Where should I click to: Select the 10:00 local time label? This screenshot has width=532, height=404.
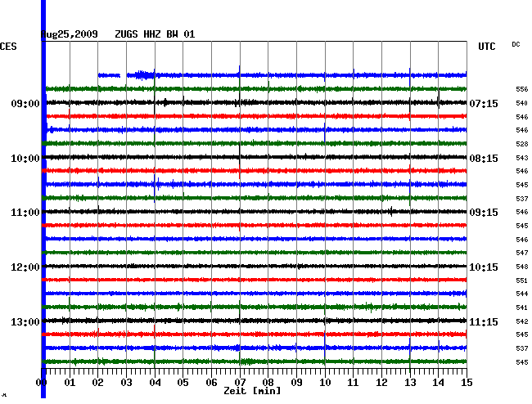point(25,159)
